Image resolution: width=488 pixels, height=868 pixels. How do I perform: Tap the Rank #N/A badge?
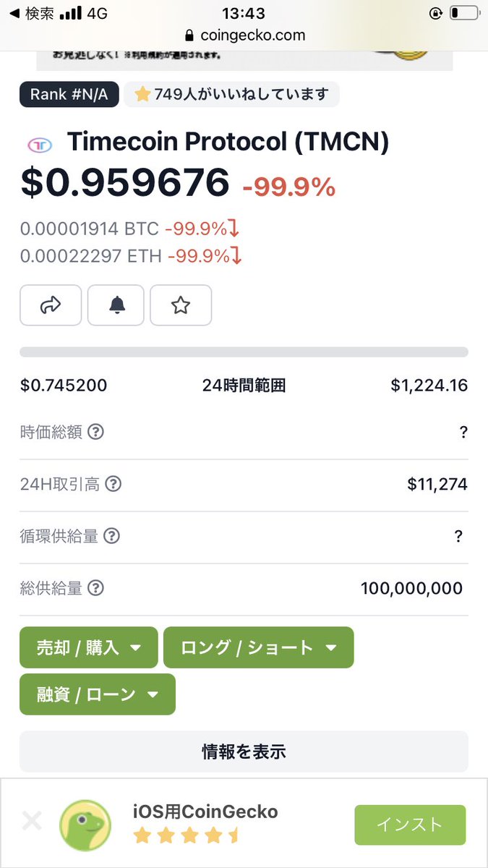pos(69,94)
